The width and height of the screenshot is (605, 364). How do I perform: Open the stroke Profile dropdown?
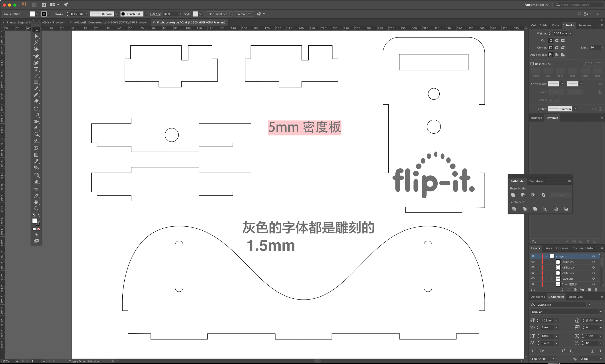click(575, 109)
